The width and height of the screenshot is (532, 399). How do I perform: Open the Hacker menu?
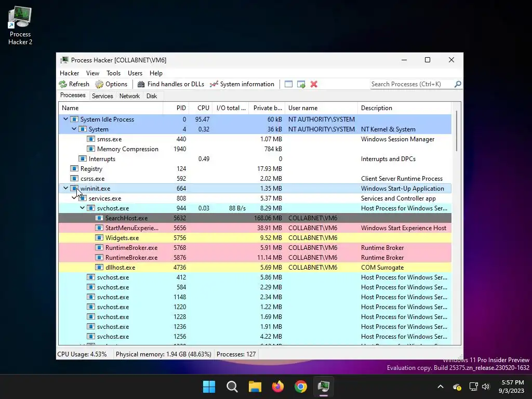69,73
